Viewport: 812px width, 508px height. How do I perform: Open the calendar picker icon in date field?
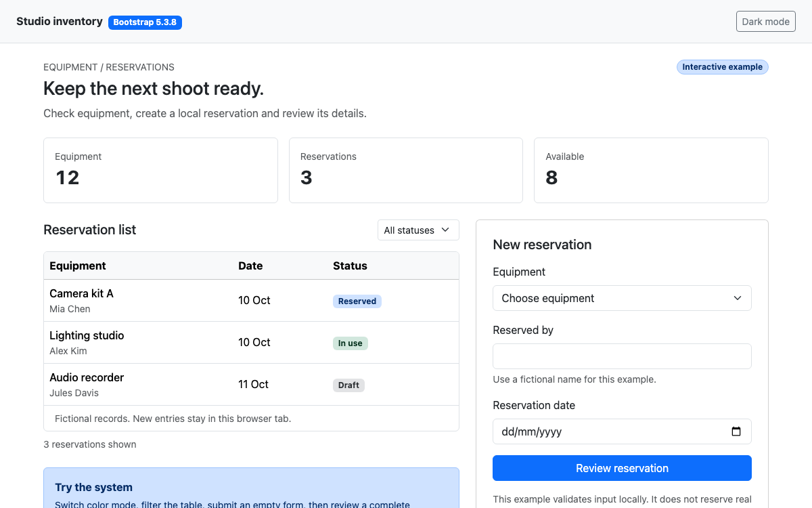736,431
